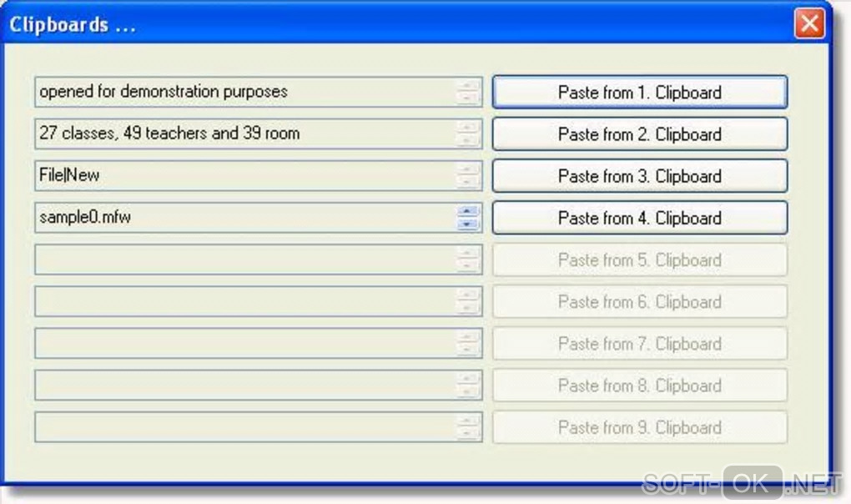Close the Clipboards dialog with the red X
This screenshot has height=504, width=851.
[x=809, y=24]
